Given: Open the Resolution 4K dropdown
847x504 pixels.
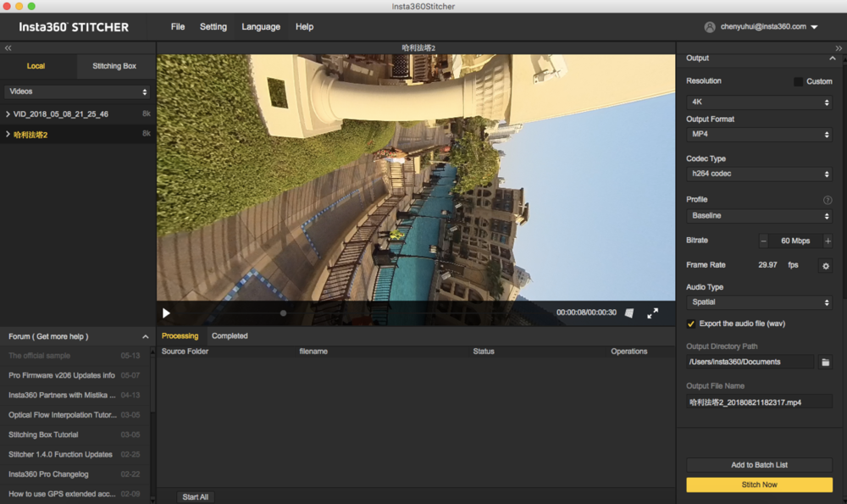Looking at the screenshot, I should tap(759, 102).
